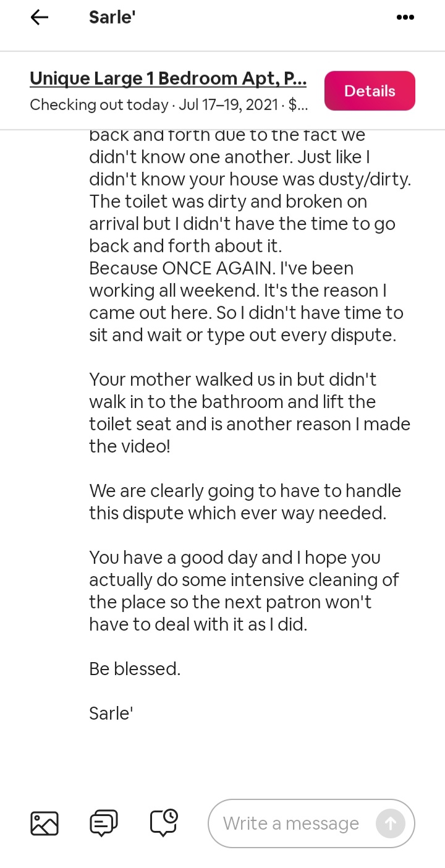Tap the Sarle' signature at message end
Viewport: 445px width, 868px height.
111,713
